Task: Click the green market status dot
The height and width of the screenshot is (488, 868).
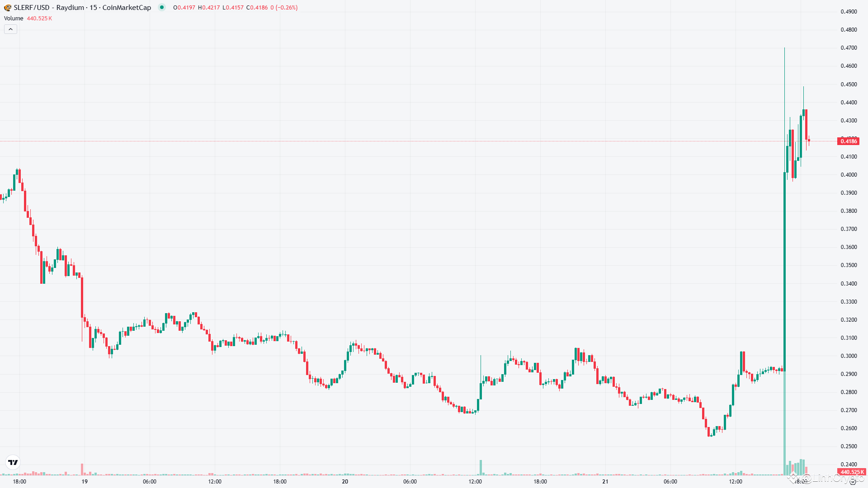Action: click(x=162, y=7)
